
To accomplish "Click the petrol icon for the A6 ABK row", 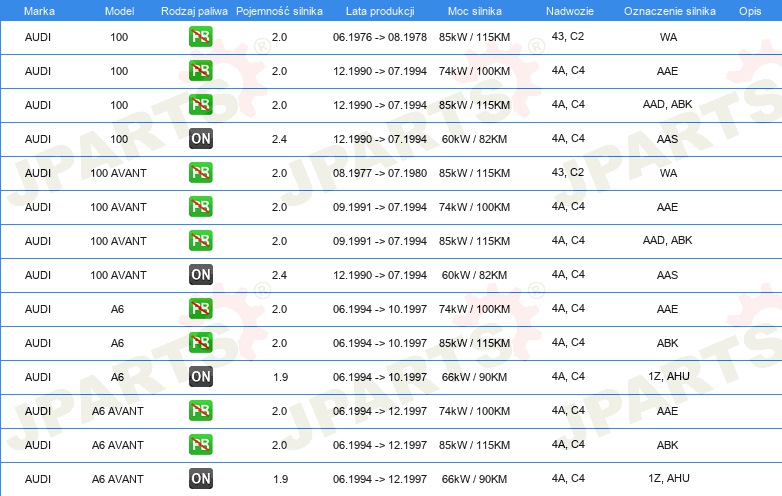I will point(200,342).
